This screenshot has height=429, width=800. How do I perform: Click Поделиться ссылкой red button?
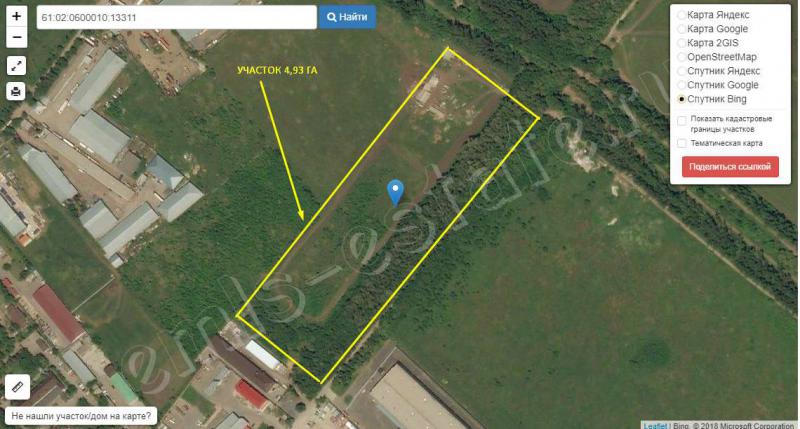(x=730, y=167)
